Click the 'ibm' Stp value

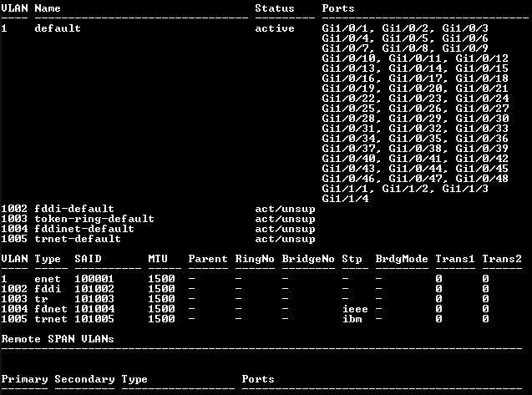(x=352, y=319)
